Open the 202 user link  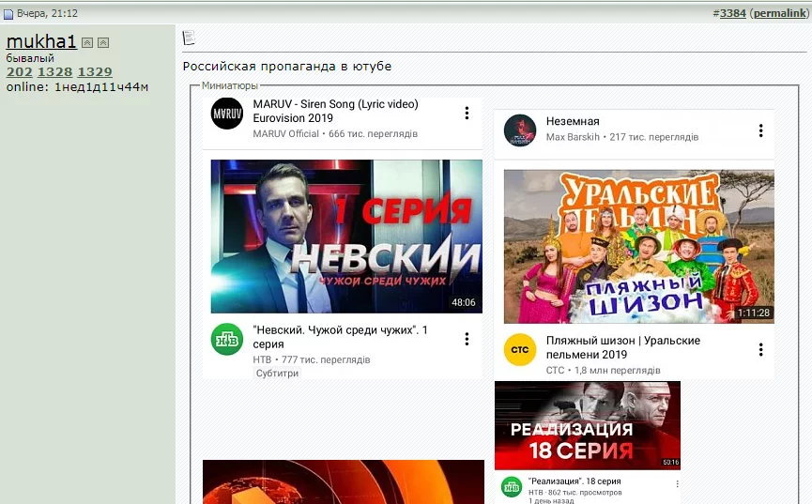pos(19,72)
